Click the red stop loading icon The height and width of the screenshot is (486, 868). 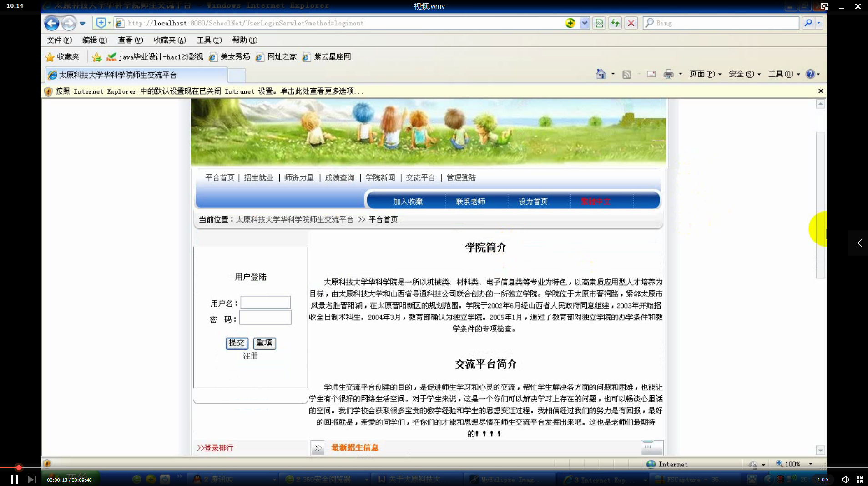(631, 23)
